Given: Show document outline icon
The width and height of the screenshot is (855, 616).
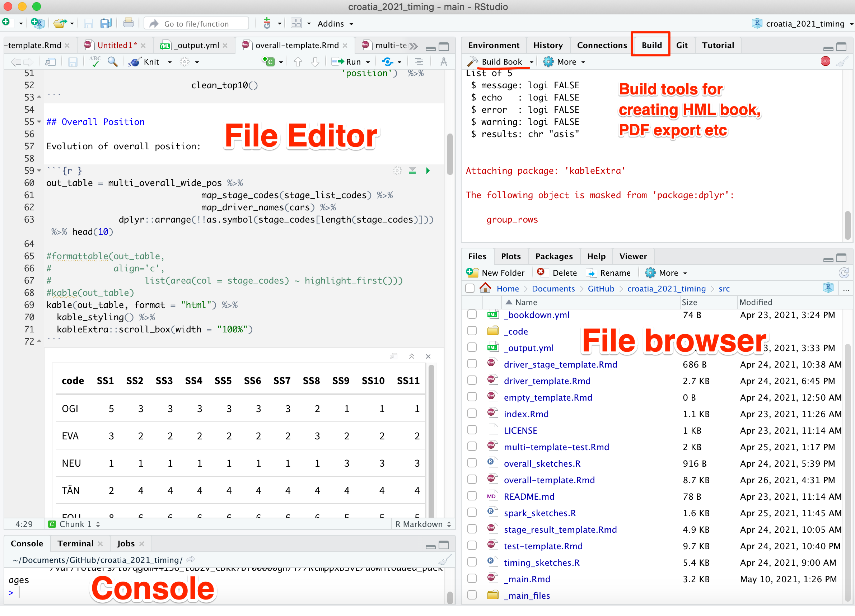Looking at the screenshot, I should click(x=419, y=61).
